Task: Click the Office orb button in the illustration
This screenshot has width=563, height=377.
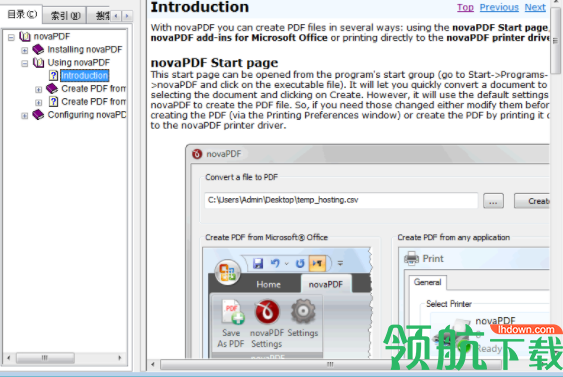Action: click(227, 272)
